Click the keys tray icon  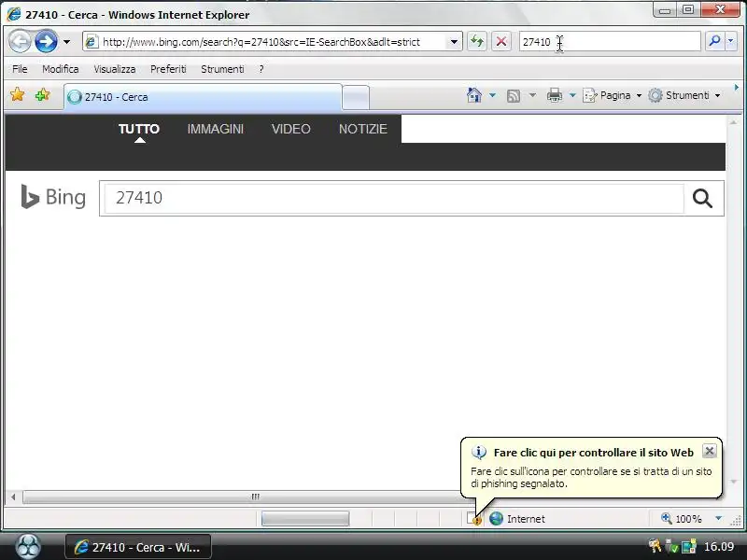pos(655,546)
